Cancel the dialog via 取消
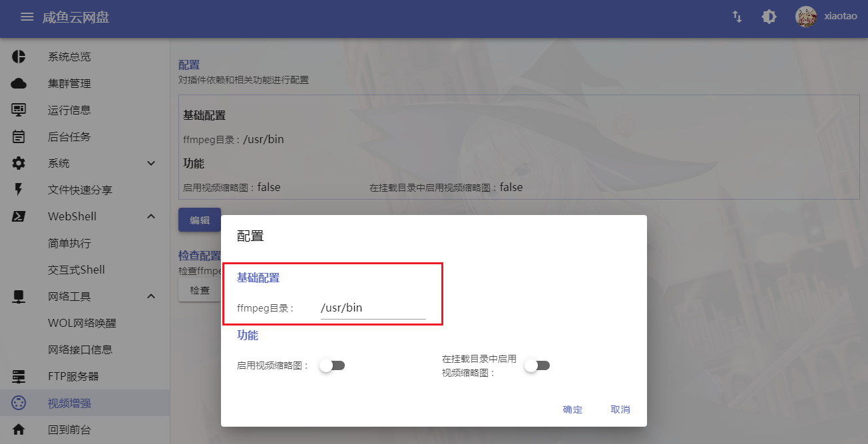The width and height of the screenshot is (868, 444). click(620, 409)
